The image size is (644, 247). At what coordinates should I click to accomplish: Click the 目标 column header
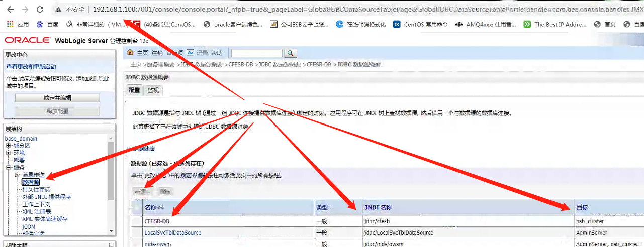click(x=582, y=207)
